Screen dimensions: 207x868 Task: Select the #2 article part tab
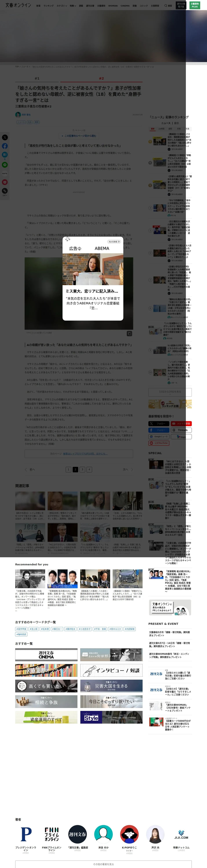tap(101, 79)
